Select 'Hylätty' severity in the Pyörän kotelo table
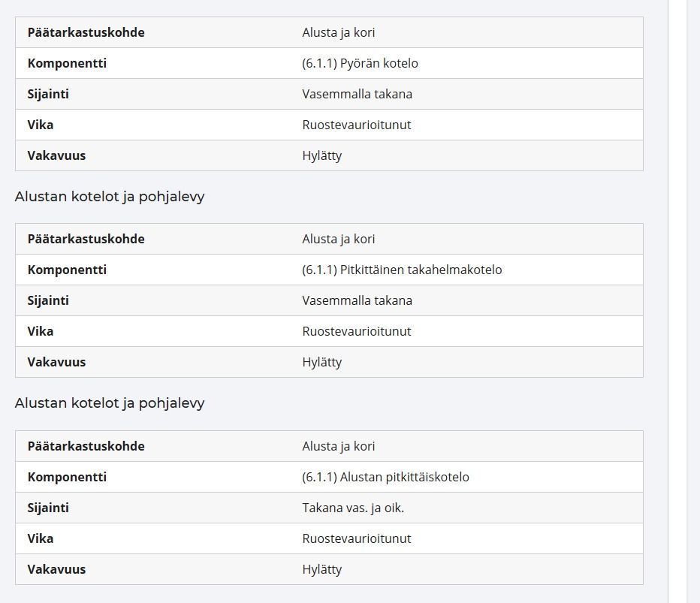This screenshot has width=700, height=603. [321, 155]
